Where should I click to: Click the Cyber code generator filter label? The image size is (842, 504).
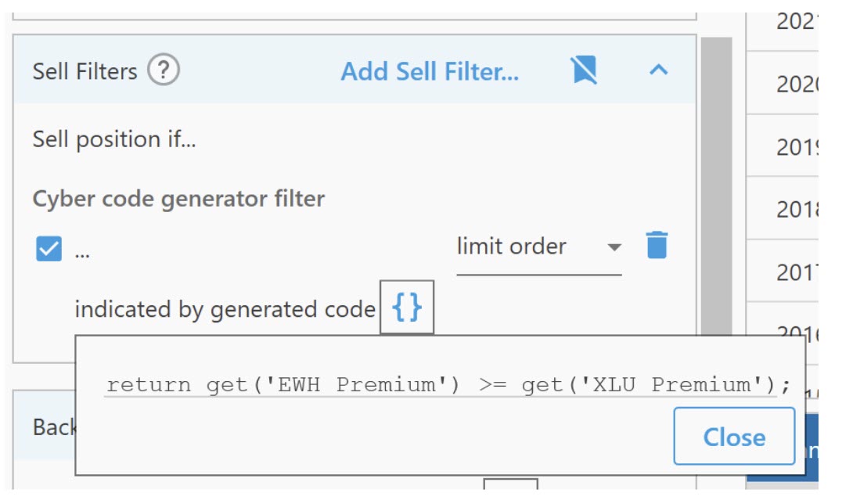click(178, 199)
